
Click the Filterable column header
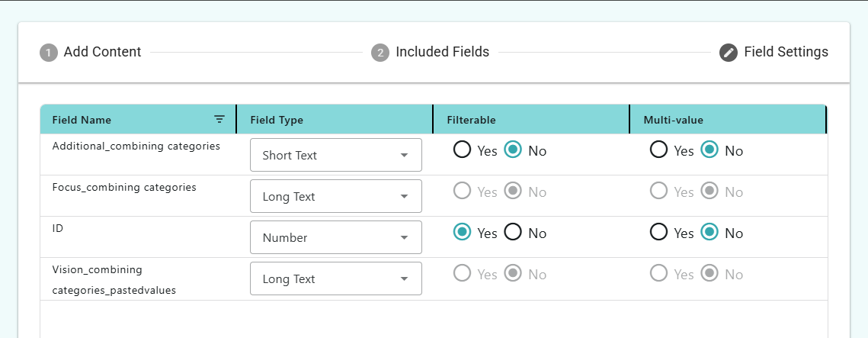471,121
